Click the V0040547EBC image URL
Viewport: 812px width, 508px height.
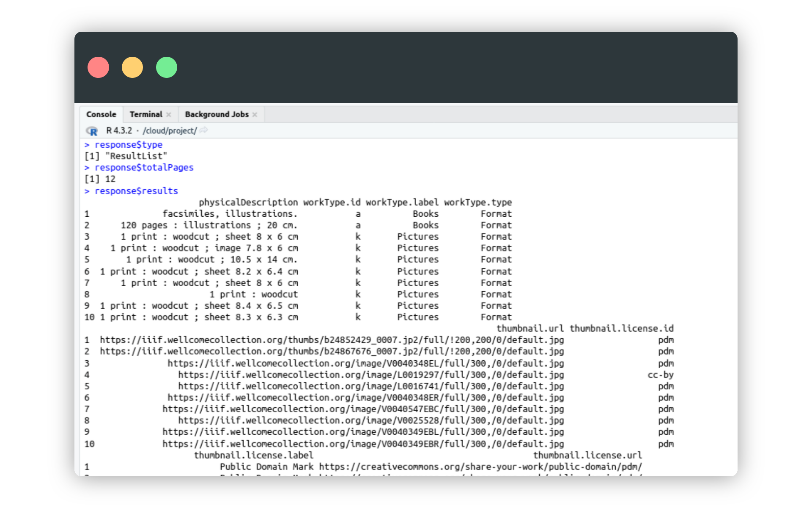[363, 409]
